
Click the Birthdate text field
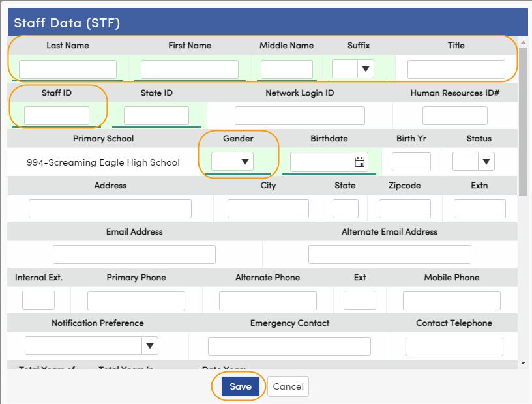click(x=321, y=162)
